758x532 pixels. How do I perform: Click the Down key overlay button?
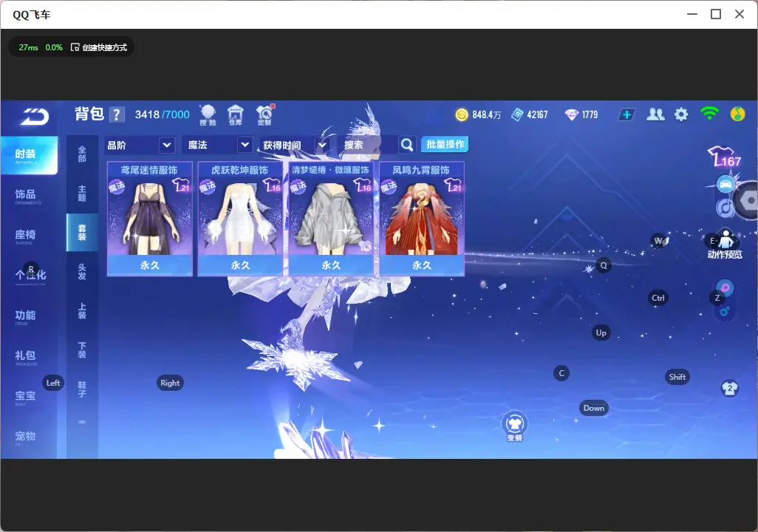click(594, 408)
